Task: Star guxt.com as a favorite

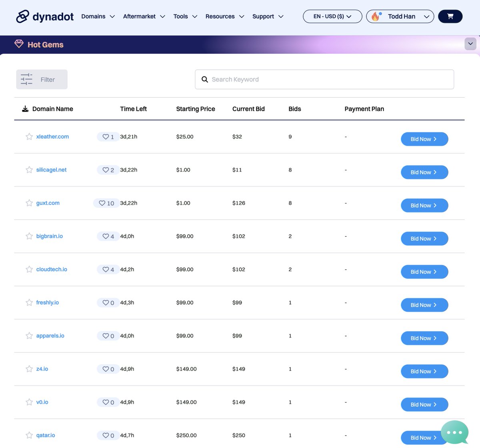Action: (x=29, y=203)
